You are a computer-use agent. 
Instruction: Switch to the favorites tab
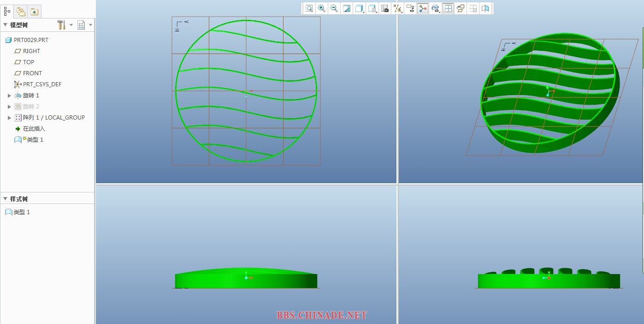point(35,12)
